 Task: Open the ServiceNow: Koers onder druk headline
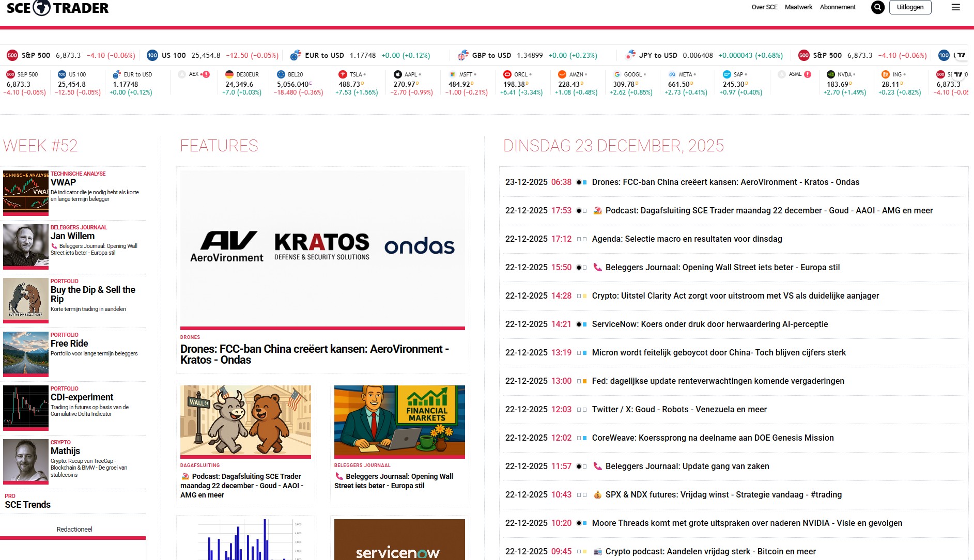(x=710, y=324)
